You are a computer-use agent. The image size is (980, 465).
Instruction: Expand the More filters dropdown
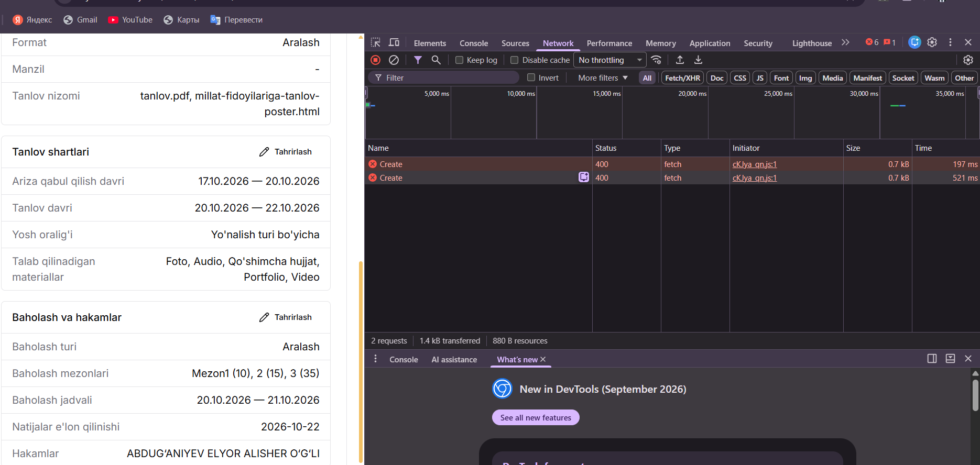tap(603, 78)
